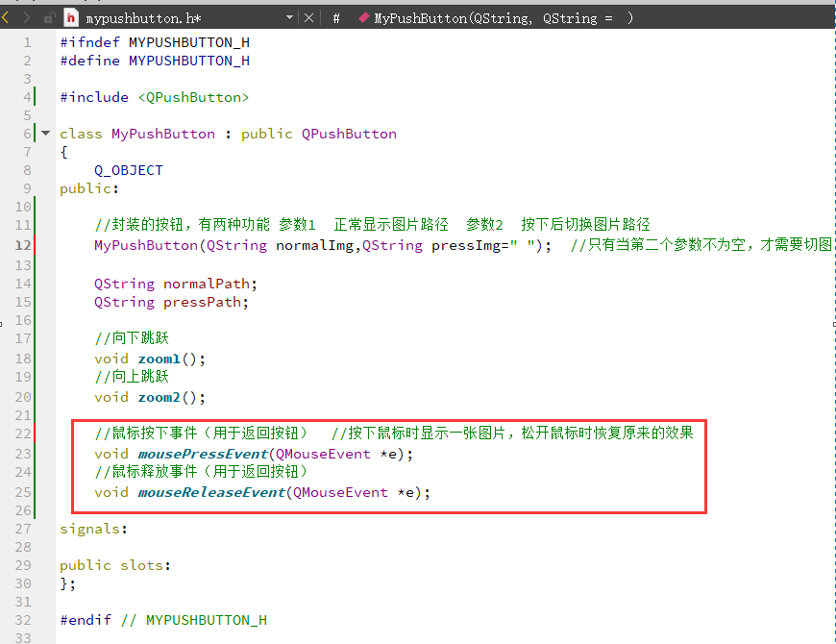Close the mypushbutton.h document with the X
The image size is (836, 644).
click(308, 18)
